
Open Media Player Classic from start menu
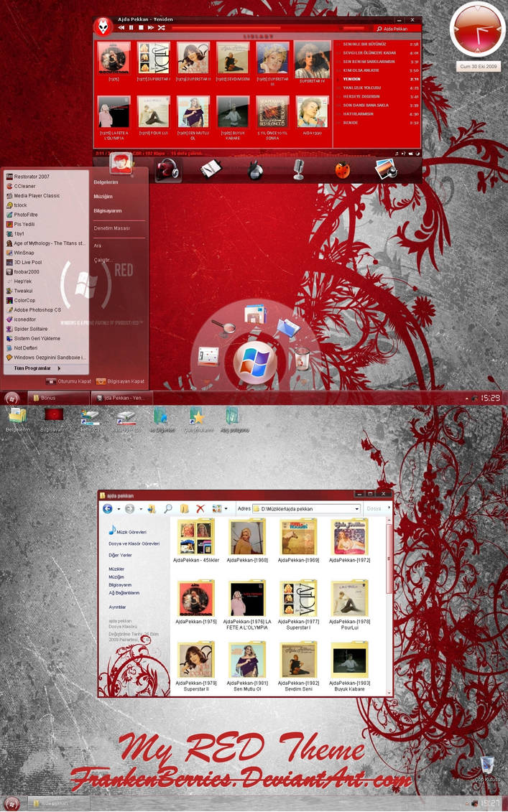pyautogui.click(x=47, y=196)
